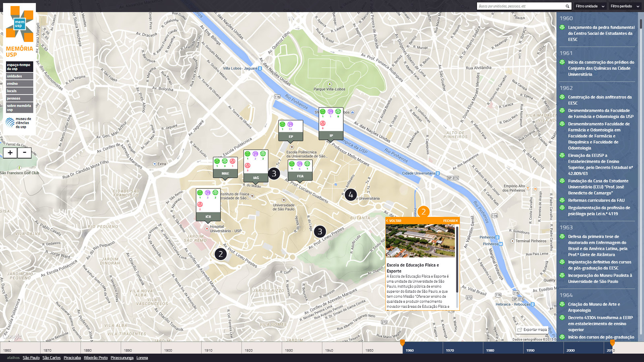
Task: Click the search input field
Action: tap(521, 6)
